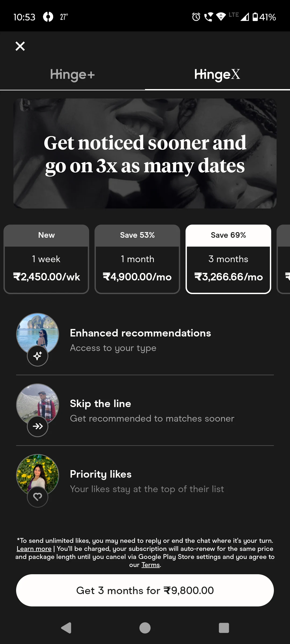290x644 pixels.
Task: Switch to the Hinge+ tab
Action: coord(73,75)
